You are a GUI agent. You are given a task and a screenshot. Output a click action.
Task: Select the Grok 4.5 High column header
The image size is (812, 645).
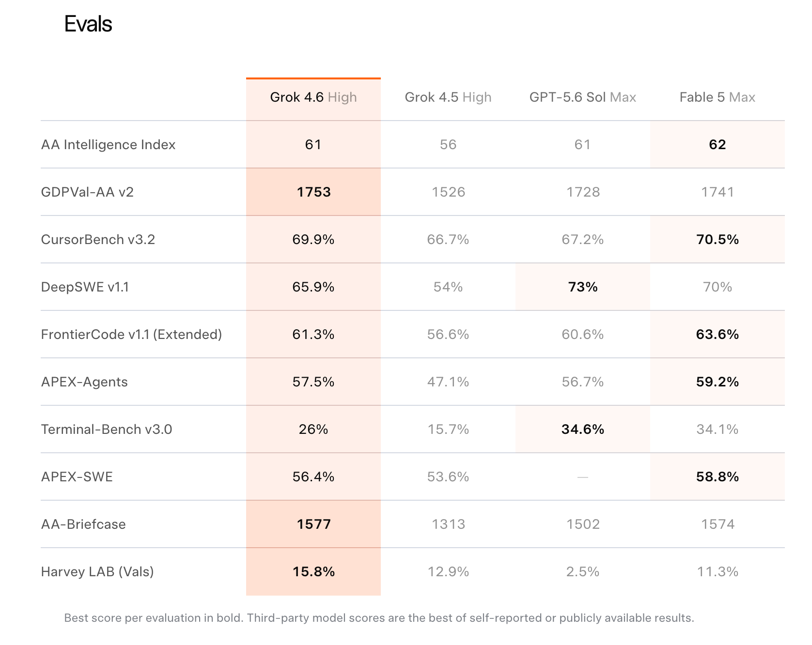tap(448, 97)
